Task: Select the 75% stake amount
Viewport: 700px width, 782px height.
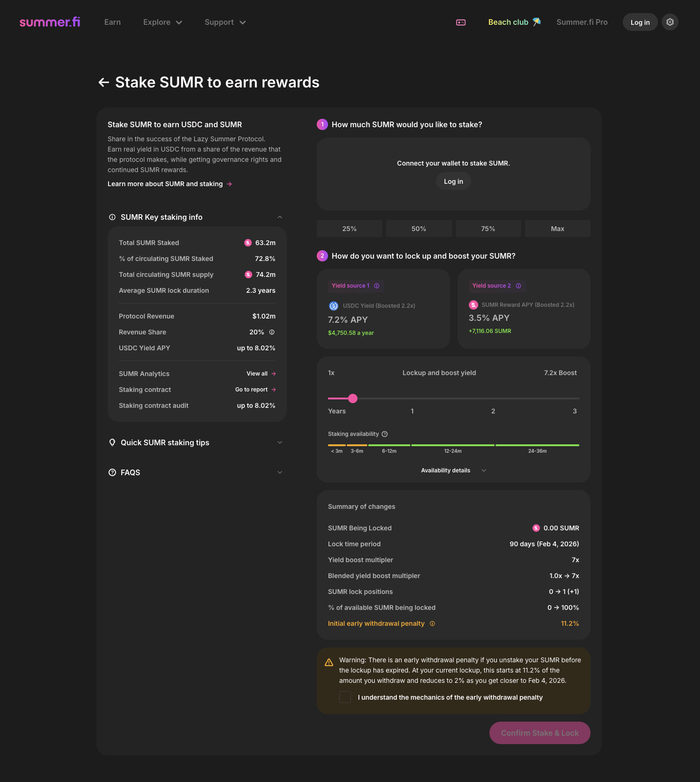Action: tap(488, 229)
